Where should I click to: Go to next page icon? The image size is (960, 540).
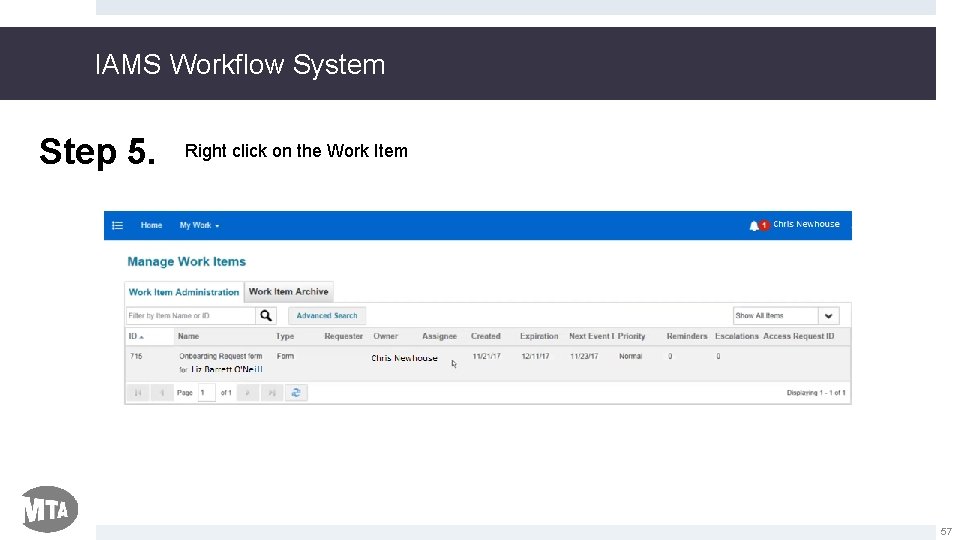click(247, 392)
